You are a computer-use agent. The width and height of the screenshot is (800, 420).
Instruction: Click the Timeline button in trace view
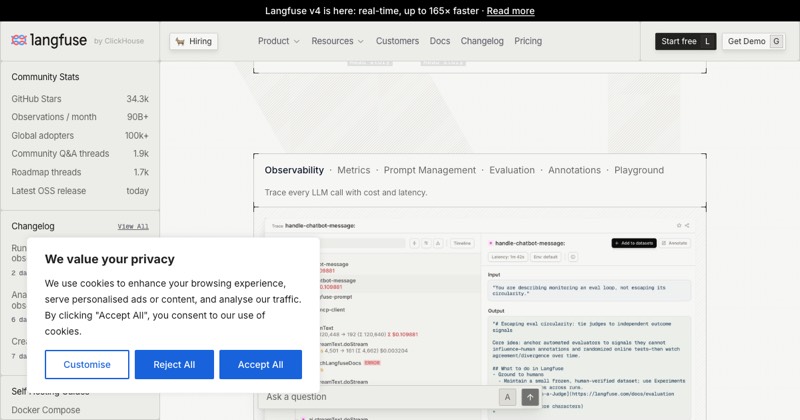pyautogui.click(x=462, y=243)
